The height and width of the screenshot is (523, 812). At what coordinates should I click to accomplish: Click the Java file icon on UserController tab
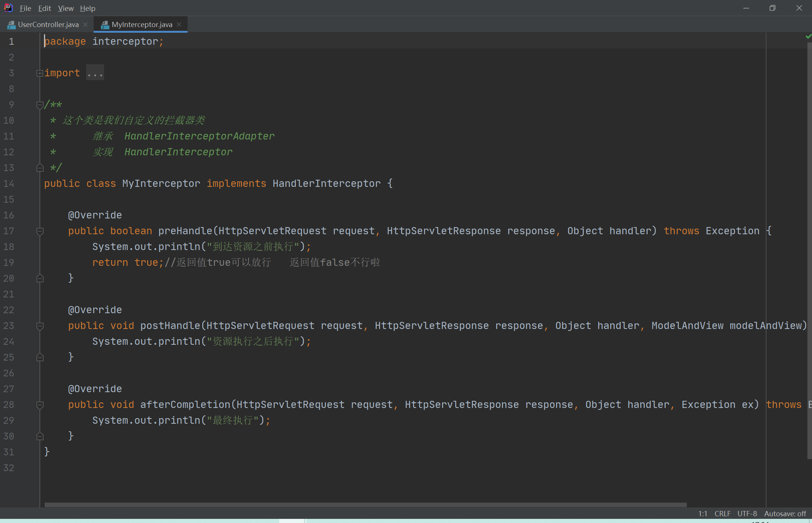point(11,25)
